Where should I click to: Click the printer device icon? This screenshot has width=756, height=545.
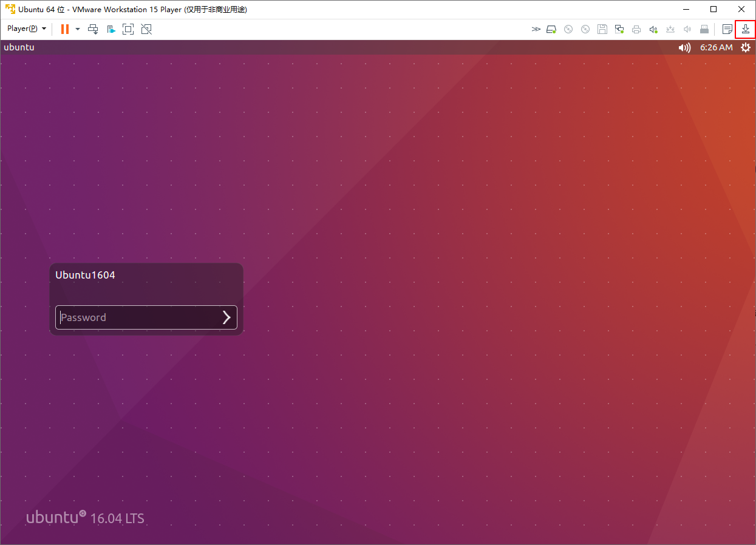(x=636, y=29)
